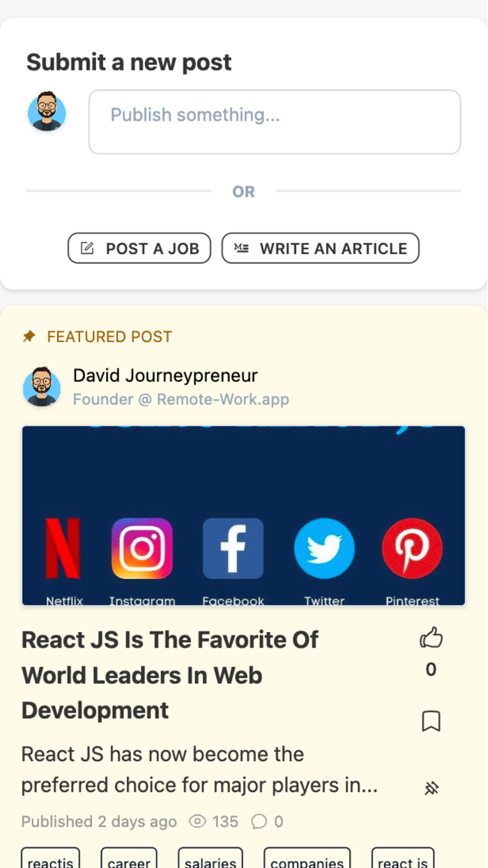Click David Journeypreneur's profile avatar
Screen dimensions: 488x868
[41, 387]
